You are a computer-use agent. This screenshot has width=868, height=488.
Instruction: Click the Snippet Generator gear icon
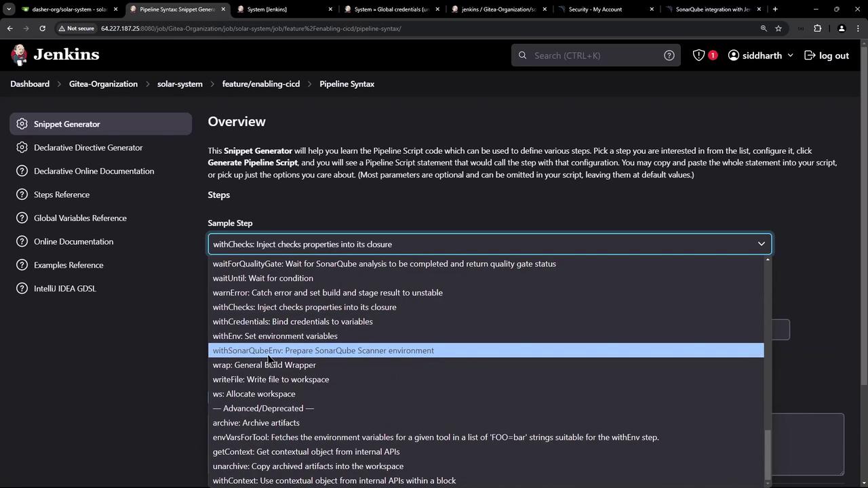point(22,124)
